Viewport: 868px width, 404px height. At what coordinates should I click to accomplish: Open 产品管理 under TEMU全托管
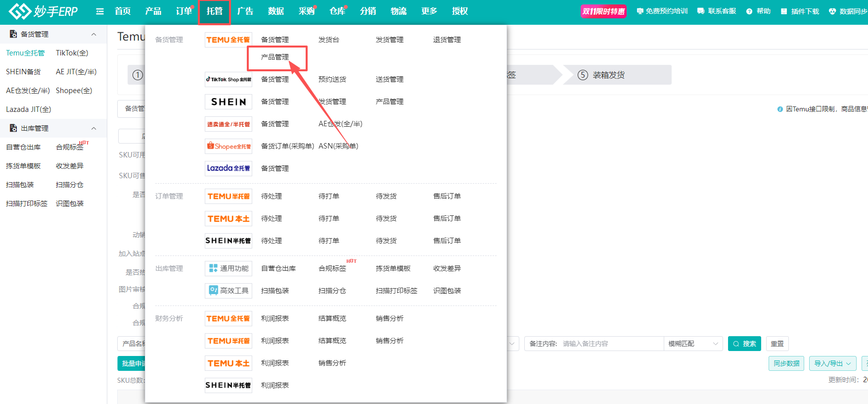click(275, 57)
